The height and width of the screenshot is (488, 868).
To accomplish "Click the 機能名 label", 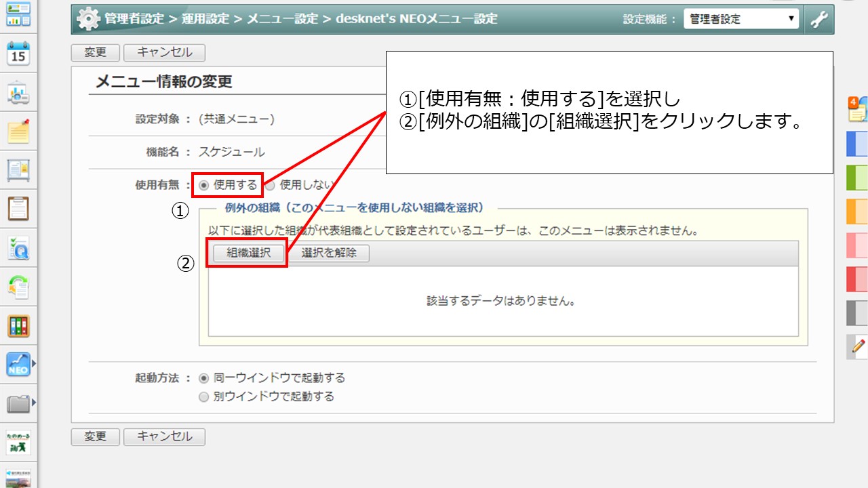I will pyautogui.click(x=163, y=152).
